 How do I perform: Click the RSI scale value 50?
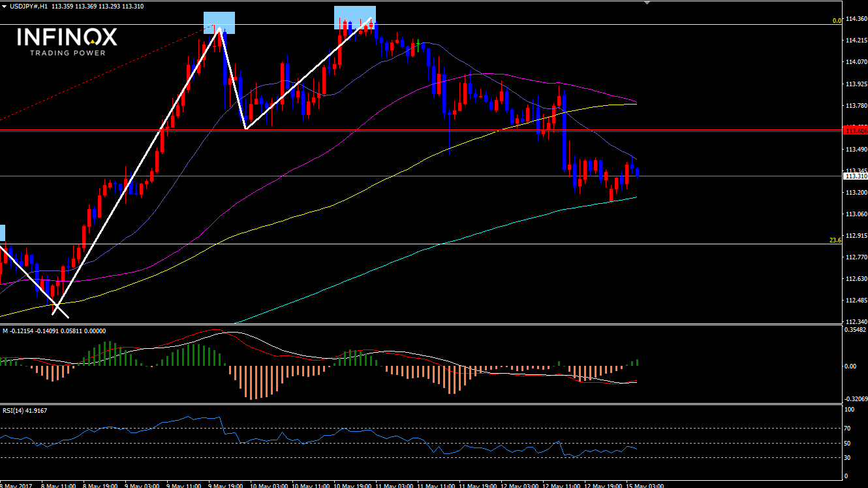(848, 444)
